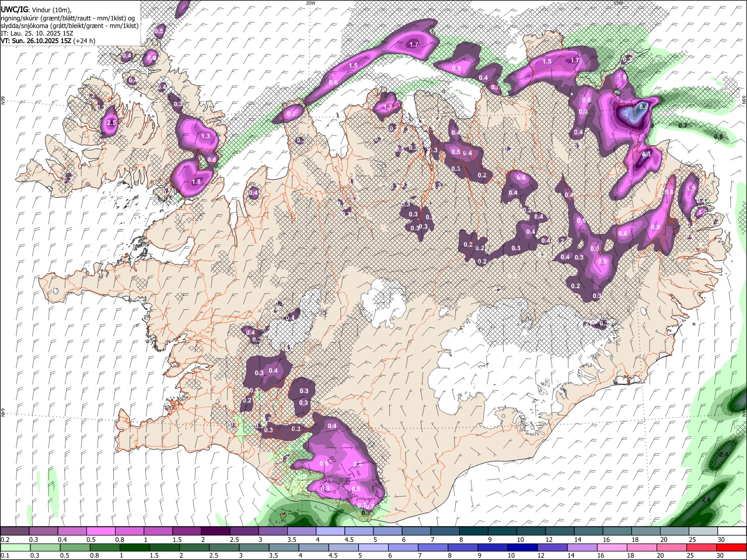This screenshot has width=747, height=560.
Task: Click the 'rigning/skúrir' legend description line
Action: coord(68,17)
